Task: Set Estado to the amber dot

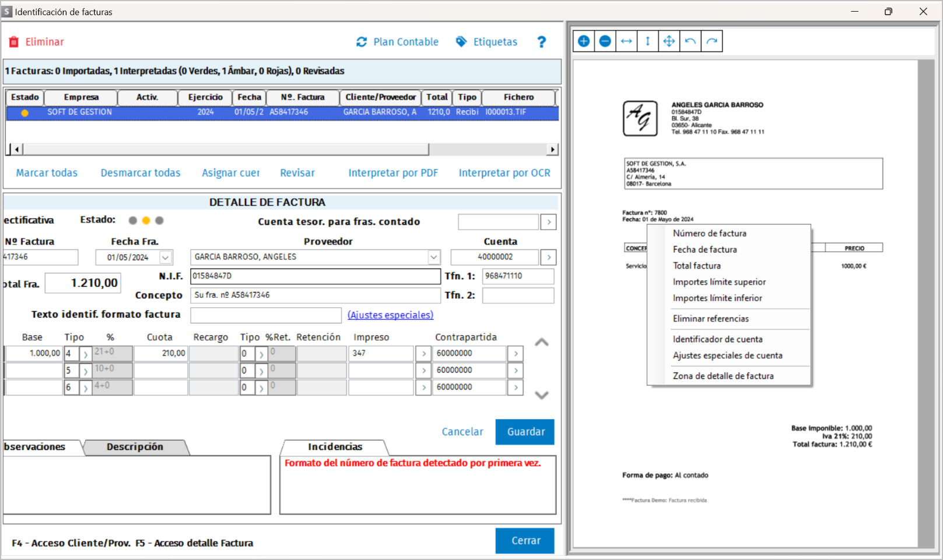Action: pos(146,220)
